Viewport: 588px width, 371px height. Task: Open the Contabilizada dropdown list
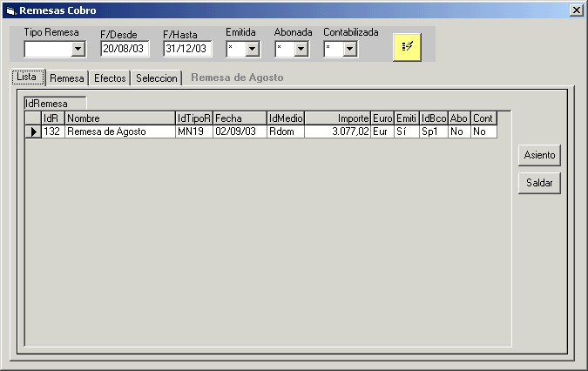pyautogui.click(x=349, y=49)
